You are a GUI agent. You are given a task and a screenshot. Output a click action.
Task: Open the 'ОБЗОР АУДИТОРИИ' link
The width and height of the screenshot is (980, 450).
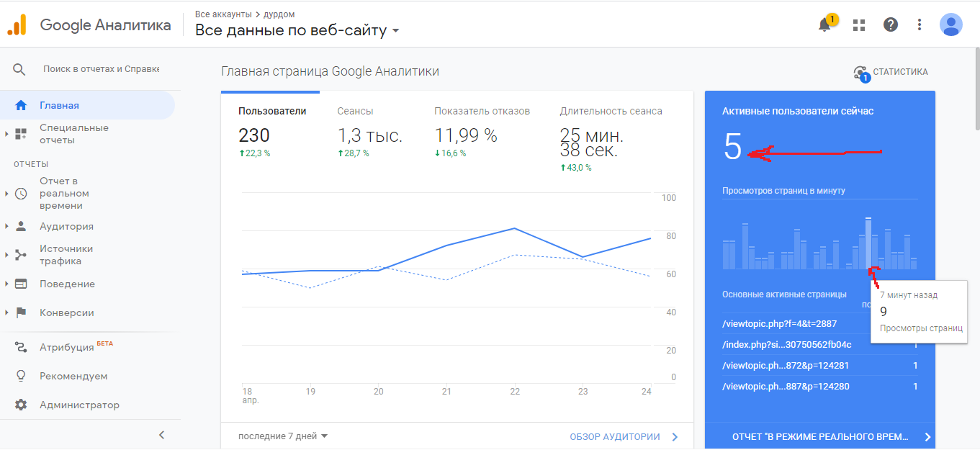[624, 436]
